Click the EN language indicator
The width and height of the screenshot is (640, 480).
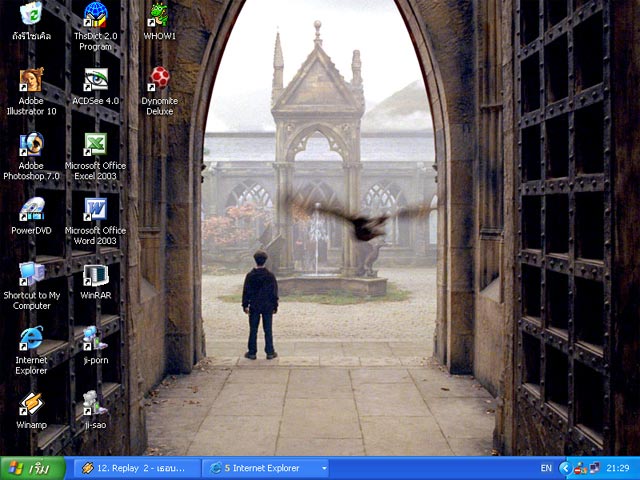(x=546, y=468)
